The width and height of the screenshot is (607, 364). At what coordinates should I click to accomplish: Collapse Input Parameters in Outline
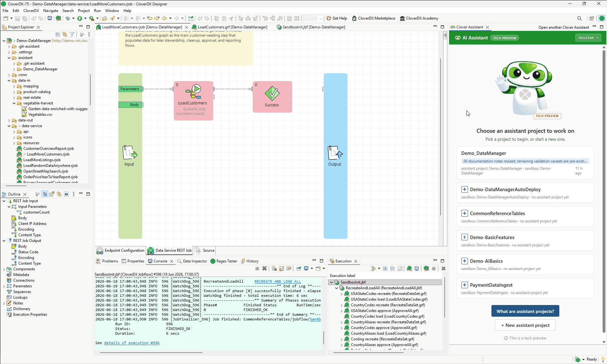(9, 207)
